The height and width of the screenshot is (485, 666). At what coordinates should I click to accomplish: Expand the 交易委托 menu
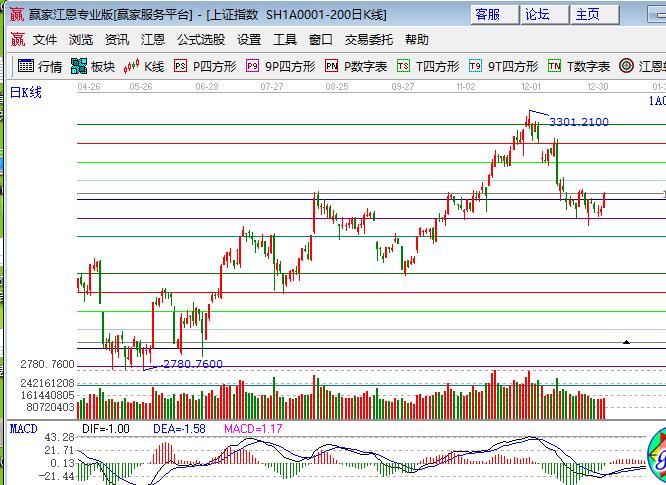pos(369,40)
